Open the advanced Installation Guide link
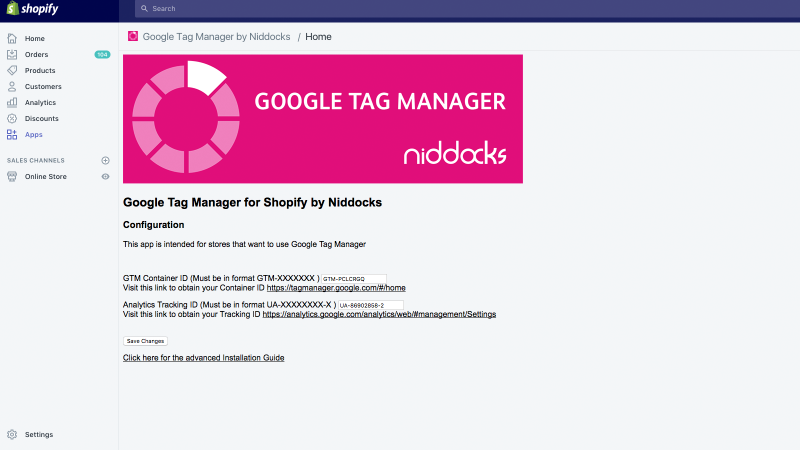The image size is (800, 450). (204, 358)
